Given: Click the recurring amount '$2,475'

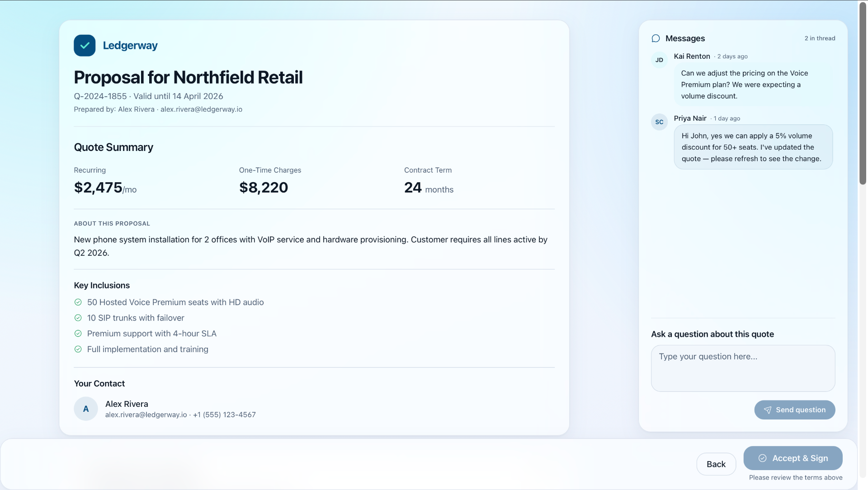Looking at the screenshot, I should 98,187.
